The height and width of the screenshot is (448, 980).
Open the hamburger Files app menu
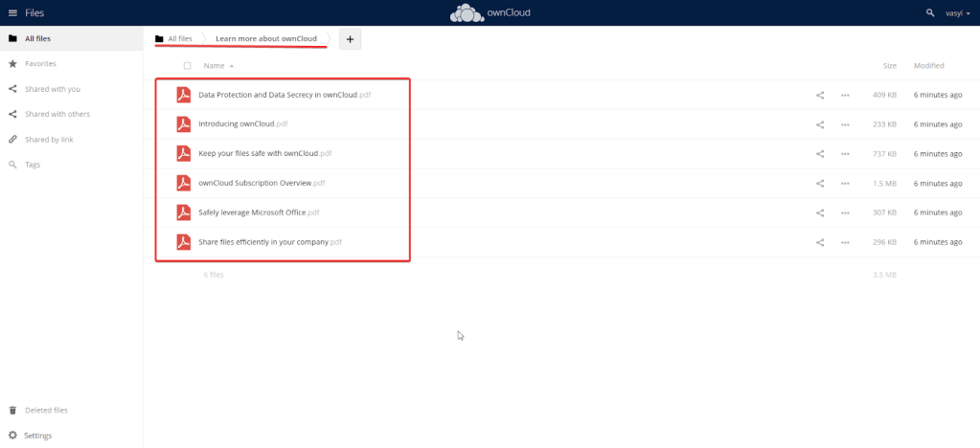click(x=12, y=13)
